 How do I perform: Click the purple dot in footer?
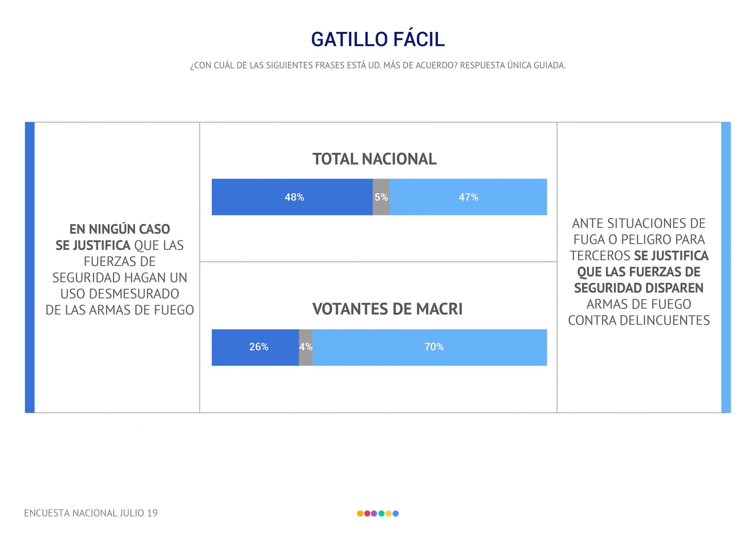coord(374,513)
